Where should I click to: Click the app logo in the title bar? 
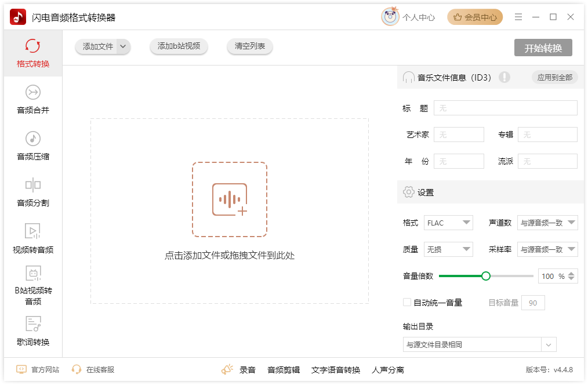coord(17,17)
